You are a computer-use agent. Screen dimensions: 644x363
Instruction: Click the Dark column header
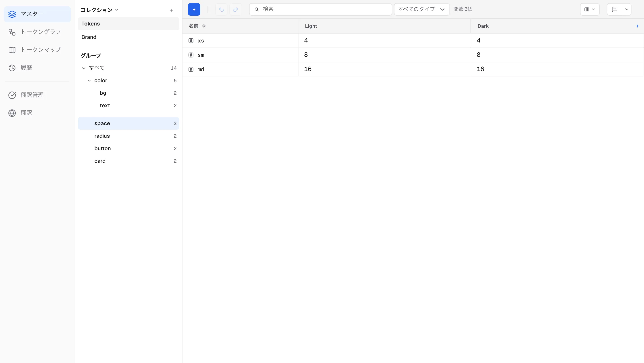557,26
